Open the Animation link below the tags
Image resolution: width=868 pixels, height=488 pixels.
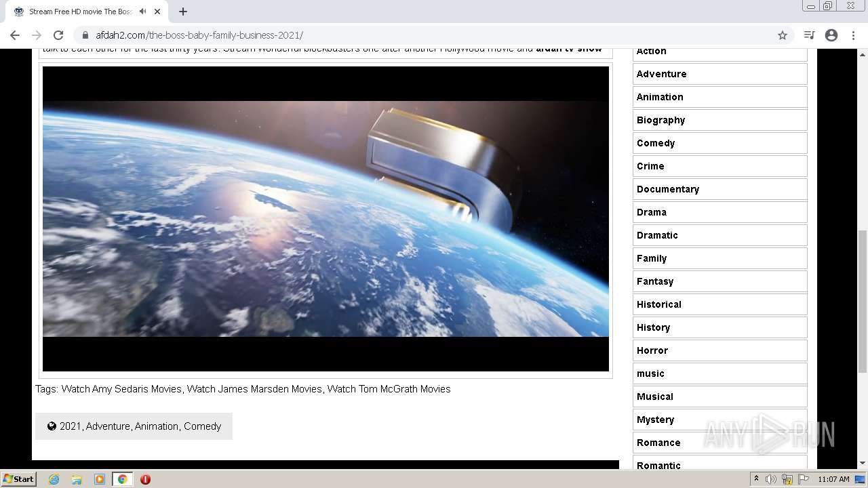[x=157, y=426]
